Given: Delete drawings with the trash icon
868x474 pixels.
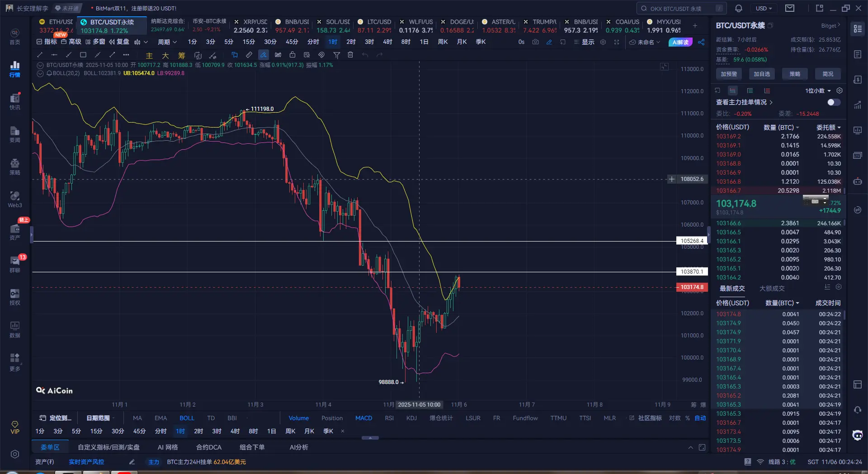Looking at the screenshot, I should (x=350, y=55).
